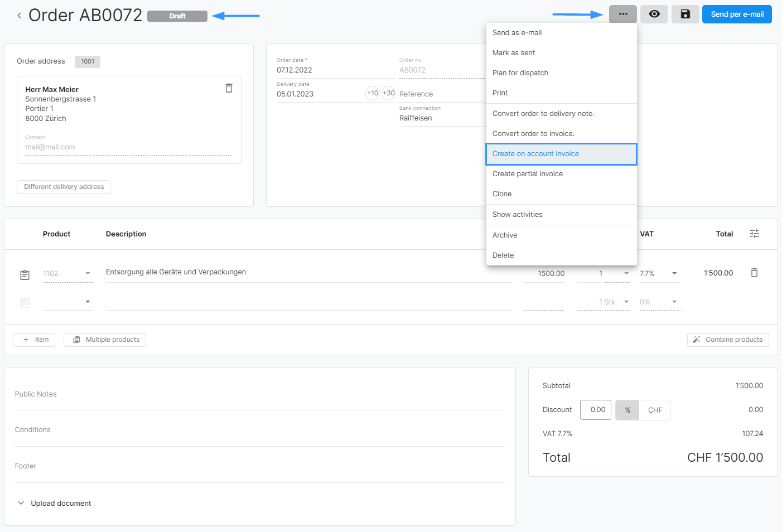This screenshot has width=782, height=532.
Task: Save the order with the floppy disk icon
Action: tap(686, 14)
